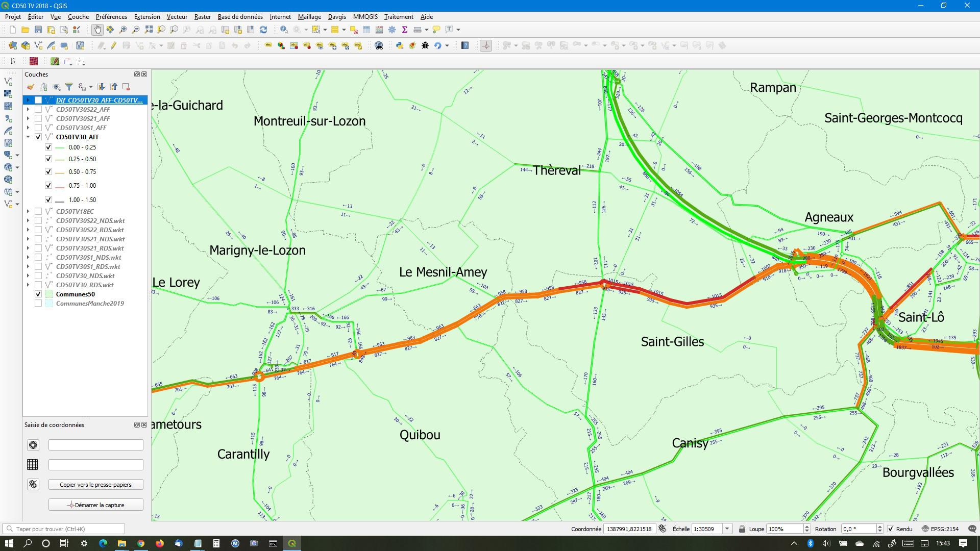Toggle the Rendu checkbox in status bar

891,529
